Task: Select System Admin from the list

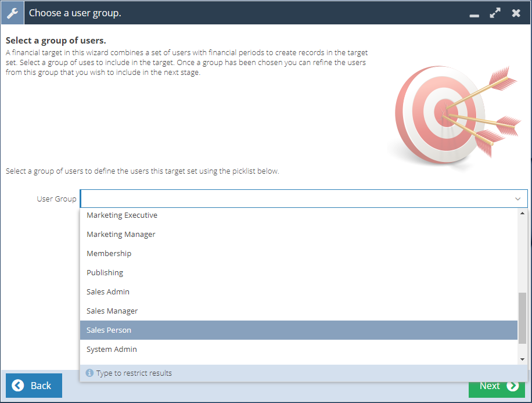Action: click(299, 350)
